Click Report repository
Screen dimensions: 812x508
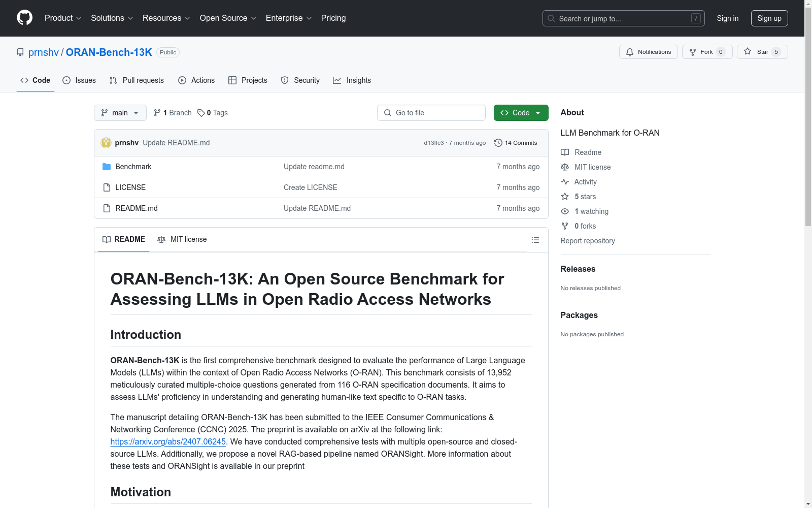click(x=588, y=241)
